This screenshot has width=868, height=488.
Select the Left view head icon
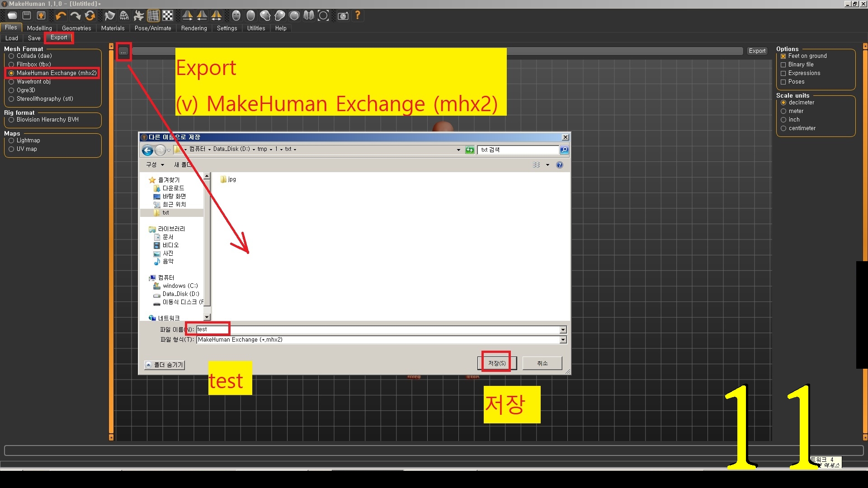click(x=265, y=16)
